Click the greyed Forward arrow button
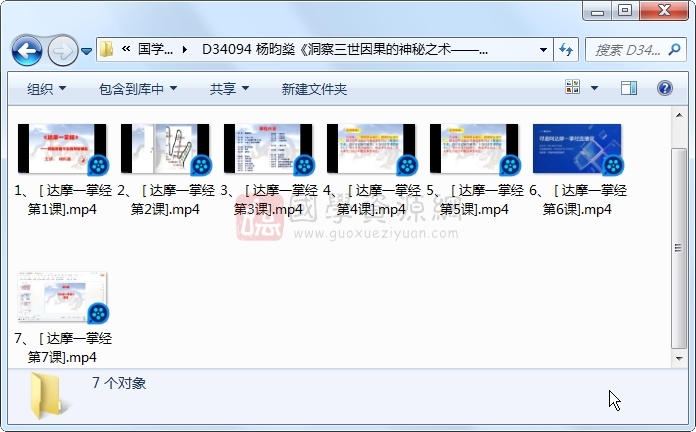Image resolution: width=696 pixels, height=432 pixels. [63, 51]
